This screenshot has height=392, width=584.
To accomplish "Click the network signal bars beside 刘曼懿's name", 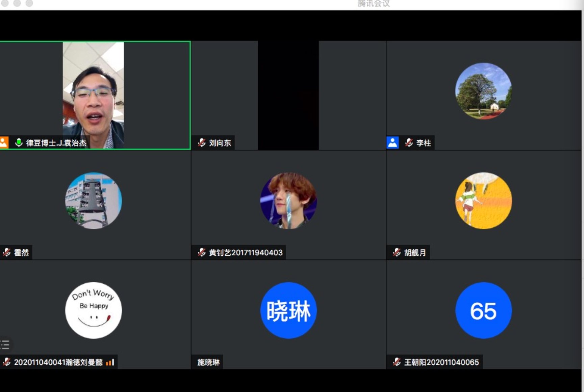I will pyautogui.click(x=110, y=362).
